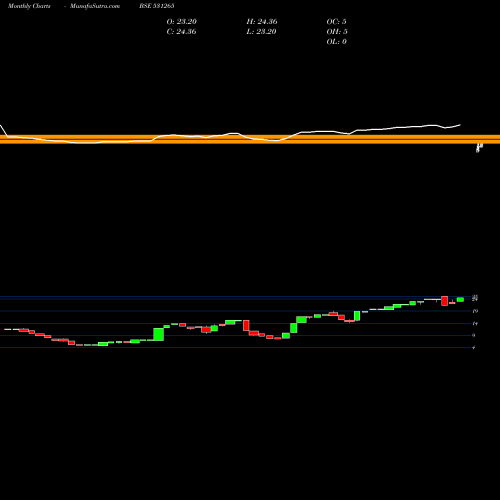500x500 pixels.
Task: Click the "Monthly Charts" title text
Action: tap(29, 6)
